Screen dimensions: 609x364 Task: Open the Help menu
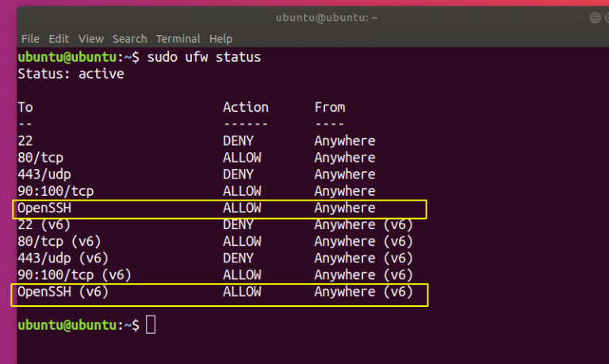coord(220,38)
